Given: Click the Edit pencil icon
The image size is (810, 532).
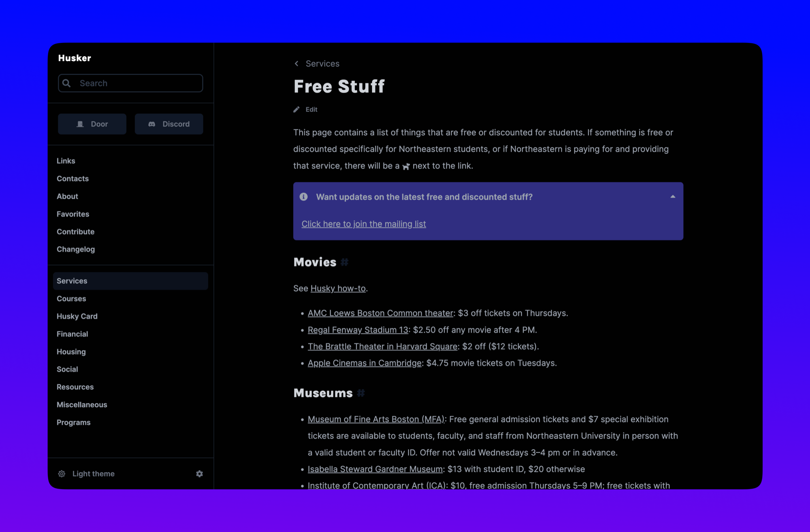Looking at the screenshot, I should [x=297, y=109].
